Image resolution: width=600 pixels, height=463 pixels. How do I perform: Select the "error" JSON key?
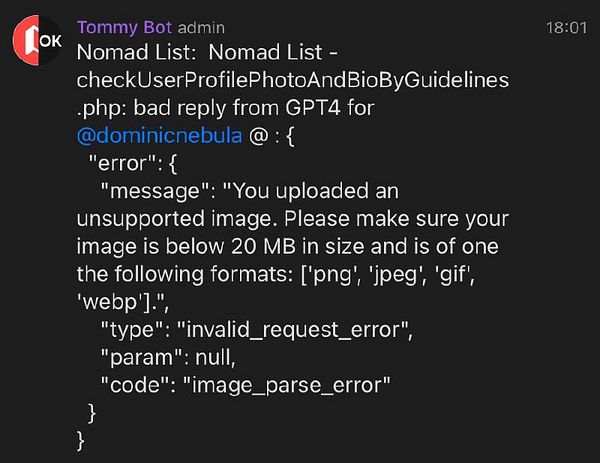[123, 163]
